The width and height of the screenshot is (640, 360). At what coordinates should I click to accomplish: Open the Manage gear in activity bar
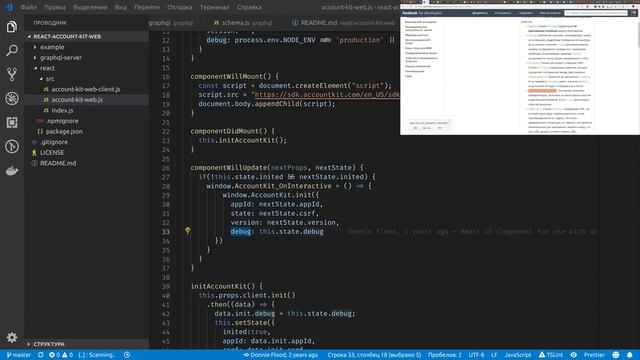(12, 337)
